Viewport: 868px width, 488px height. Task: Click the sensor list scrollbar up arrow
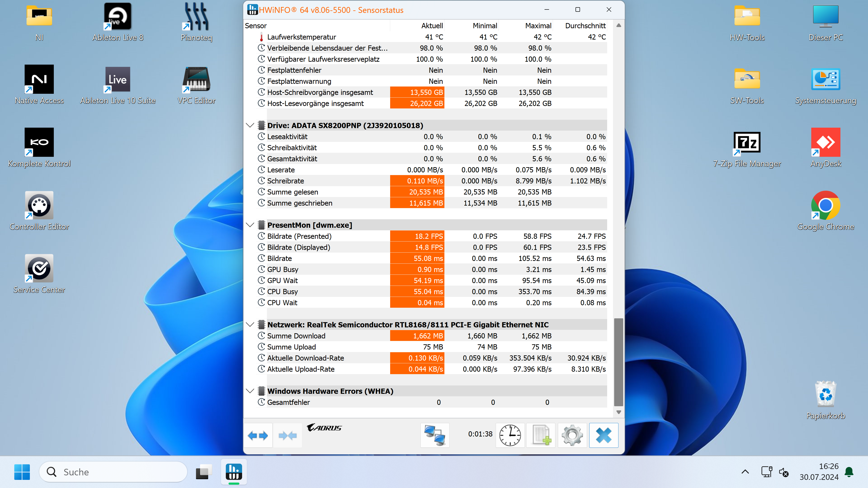[619, 26]
